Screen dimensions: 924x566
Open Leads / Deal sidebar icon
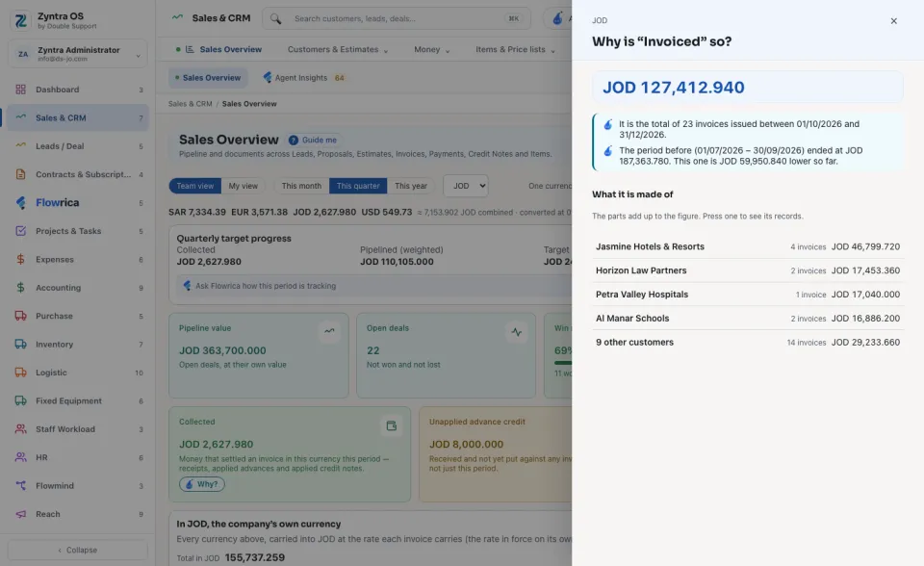point(20,146)
